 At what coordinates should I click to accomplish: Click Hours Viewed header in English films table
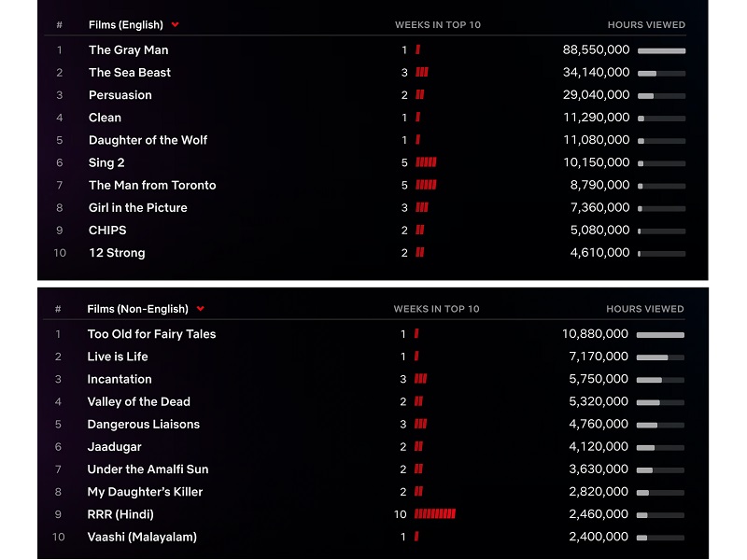[x=645, y=25]
